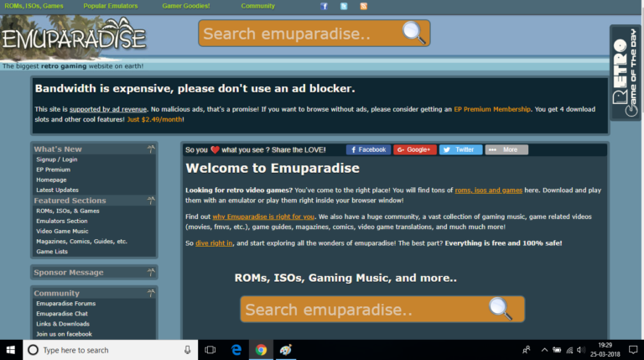644x360 pixels.
Task: Collapse the Featured Sections palm icon
Action: point(151,200)
